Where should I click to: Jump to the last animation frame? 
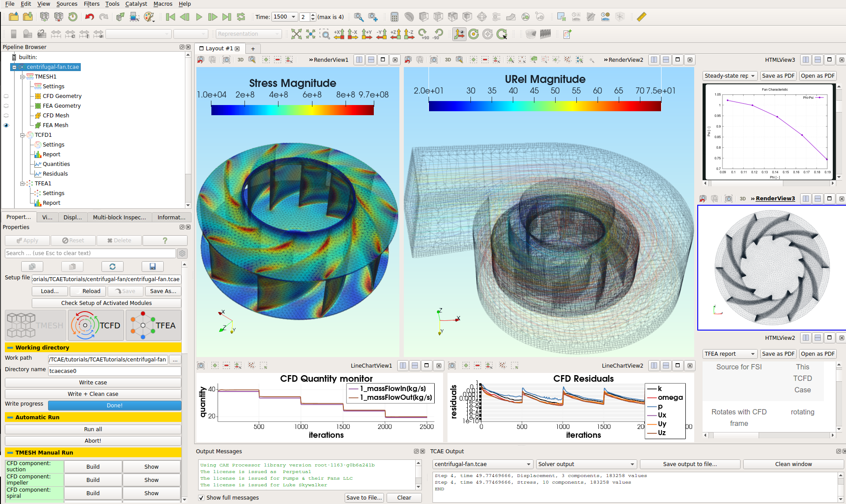pyautogui.click(x=226, y=17)
